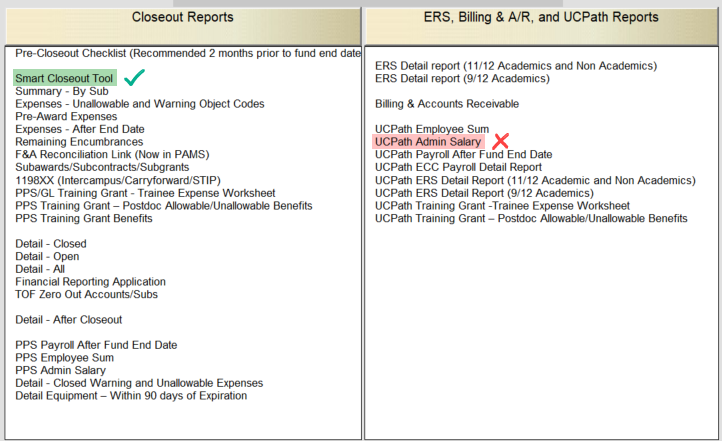
Task: Open Detail - Closed Warning and Unallowable Expenses
Action: [x=139, y=383]
